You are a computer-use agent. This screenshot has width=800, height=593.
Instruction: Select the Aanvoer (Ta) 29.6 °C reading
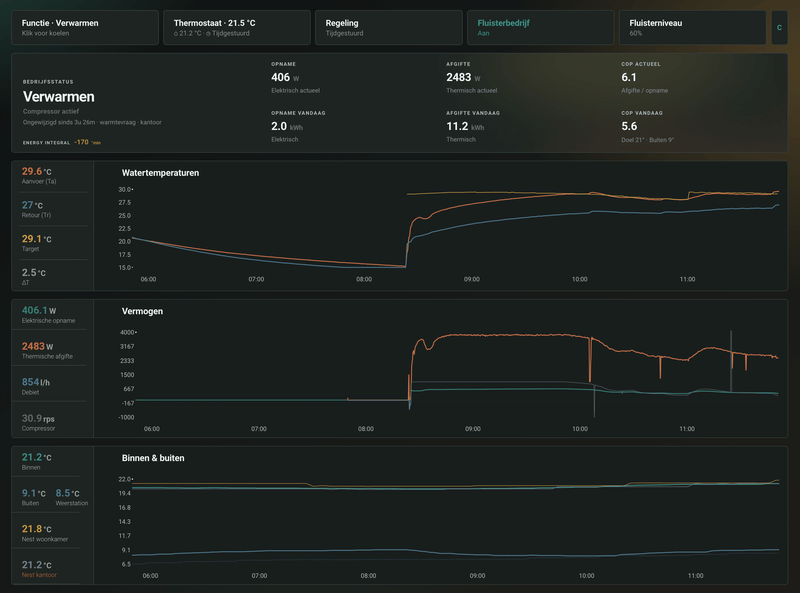[x=39, y=176]
